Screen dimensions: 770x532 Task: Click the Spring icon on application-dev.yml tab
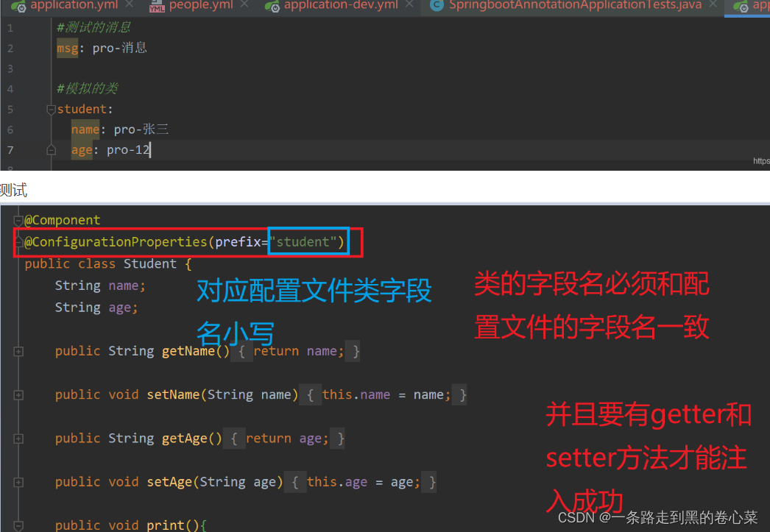pyautogui.click(x=273, y=7)
